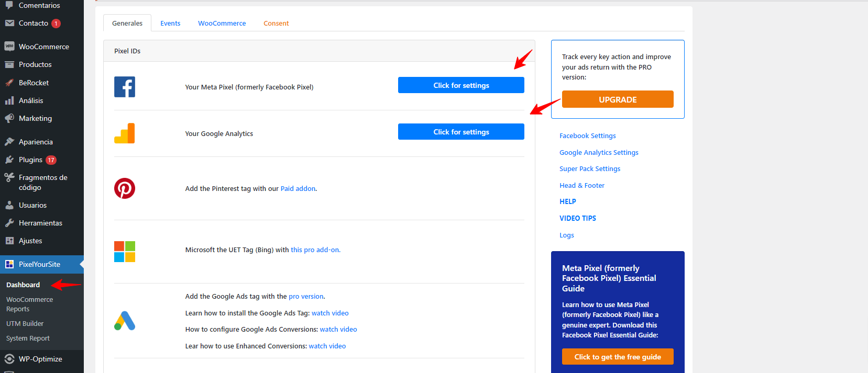
Task: Open the Marketing menu label
Action: [35, 118]
